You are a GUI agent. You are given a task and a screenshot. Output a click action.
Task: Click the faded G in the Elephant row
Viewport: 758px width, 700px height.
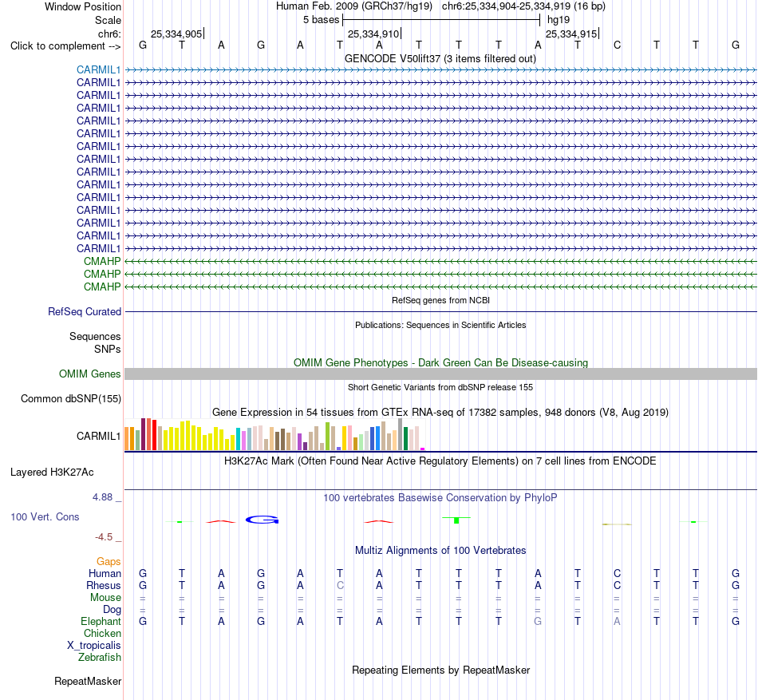[538, 621]
